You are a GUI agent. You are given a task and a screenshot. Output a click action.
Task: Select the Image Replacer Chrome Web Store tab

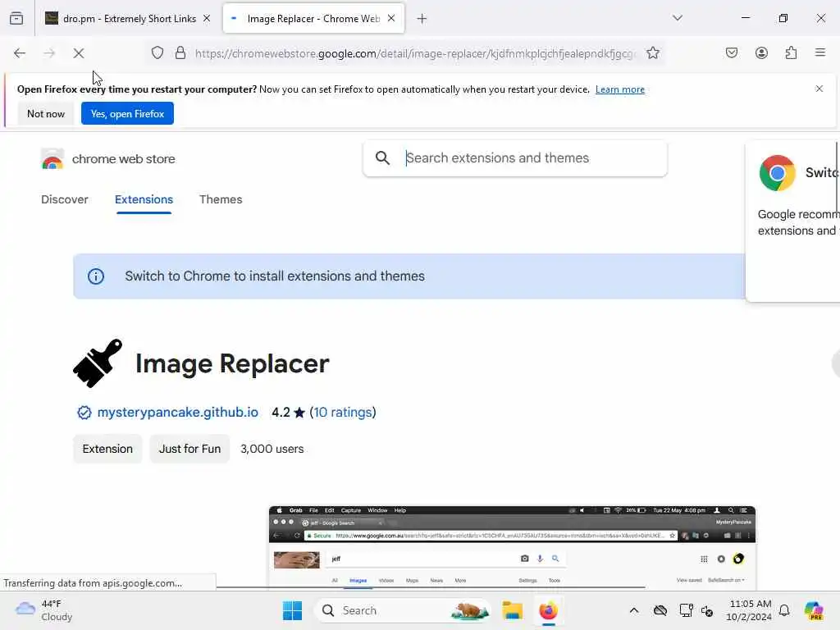pos(313,19)
